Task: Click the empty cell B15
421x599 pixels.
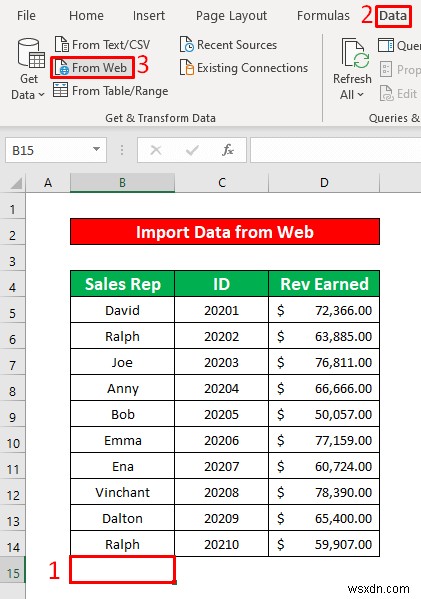Action: tap(123, 569)
